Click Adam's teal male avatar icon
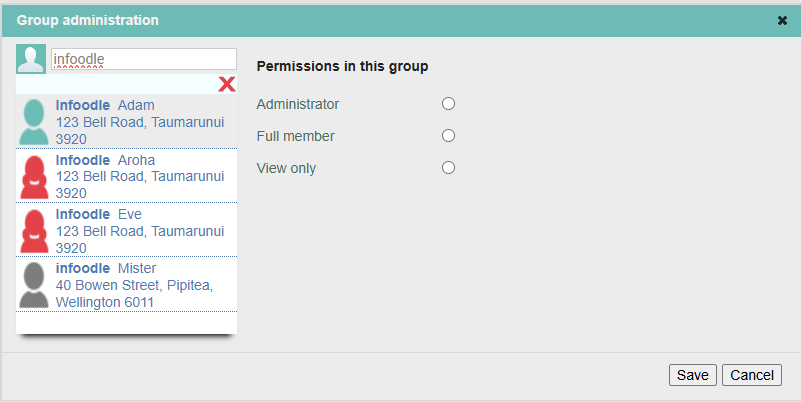Viewport: 802px width, 402px height. click(x=34, y=122)
